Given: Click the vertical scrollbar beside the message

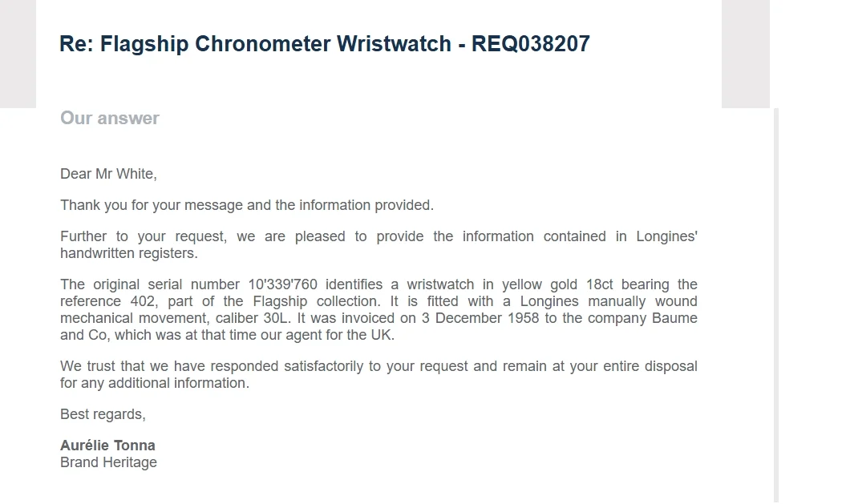Looking at the screenshot, I should pos(776,304).
